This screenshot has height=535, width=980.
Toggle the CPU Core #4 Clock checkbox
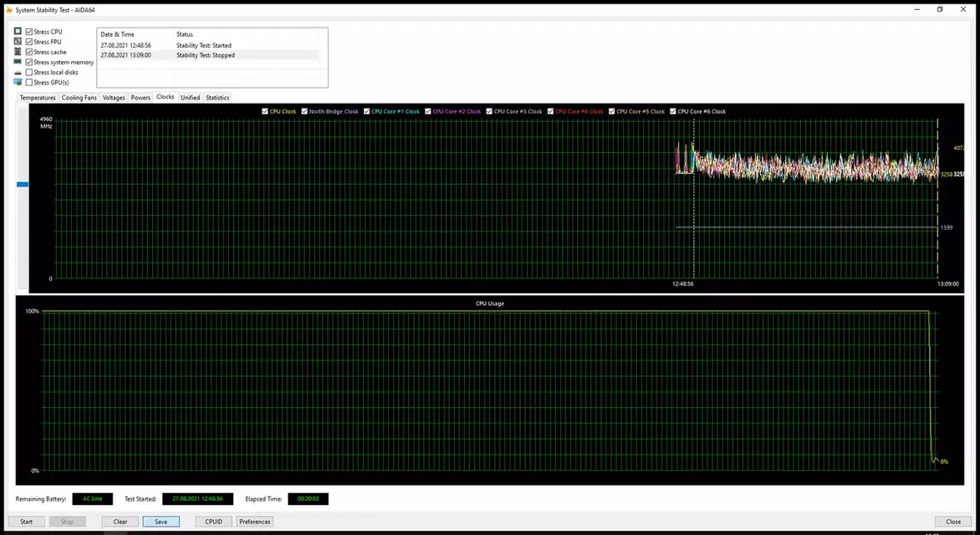[x=551, y=111]
